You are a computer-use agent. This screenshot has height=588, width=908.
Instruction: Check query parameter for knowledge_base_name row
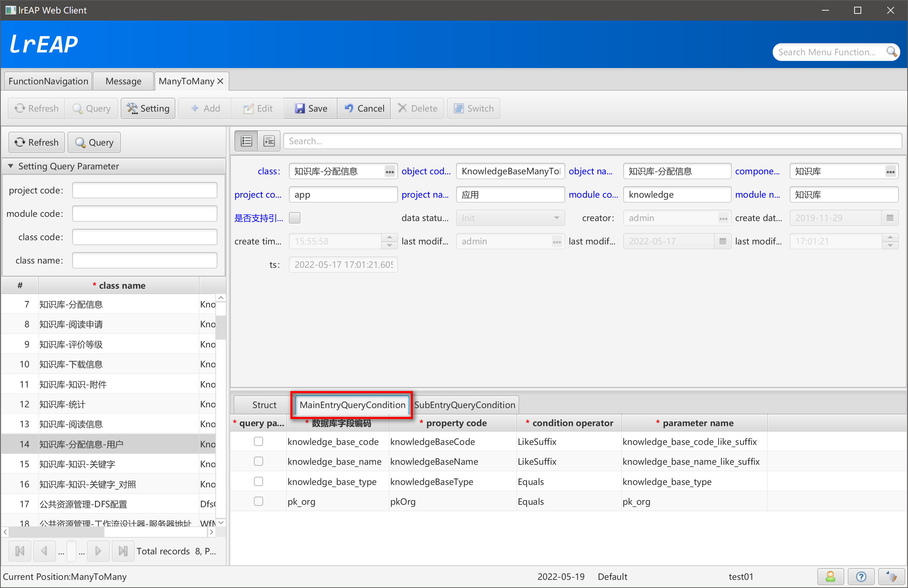[x=258, y=461]
